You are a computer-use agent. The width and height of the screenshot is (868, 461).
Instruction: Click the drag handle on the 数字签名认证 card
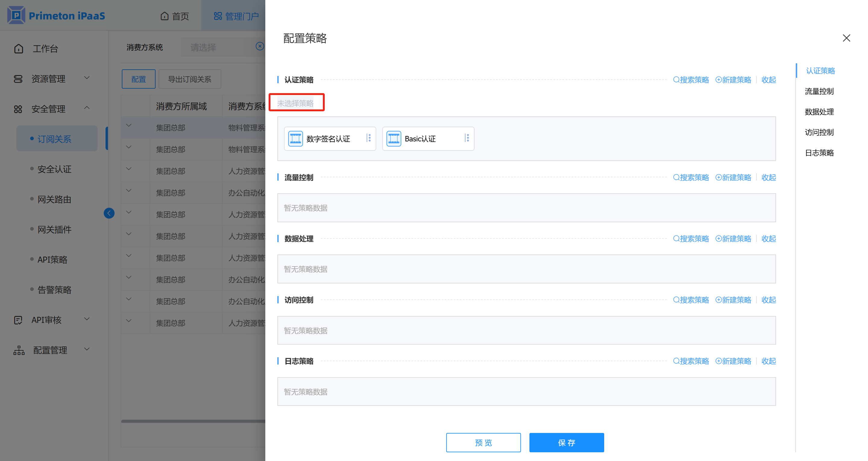tap(369, 138)
